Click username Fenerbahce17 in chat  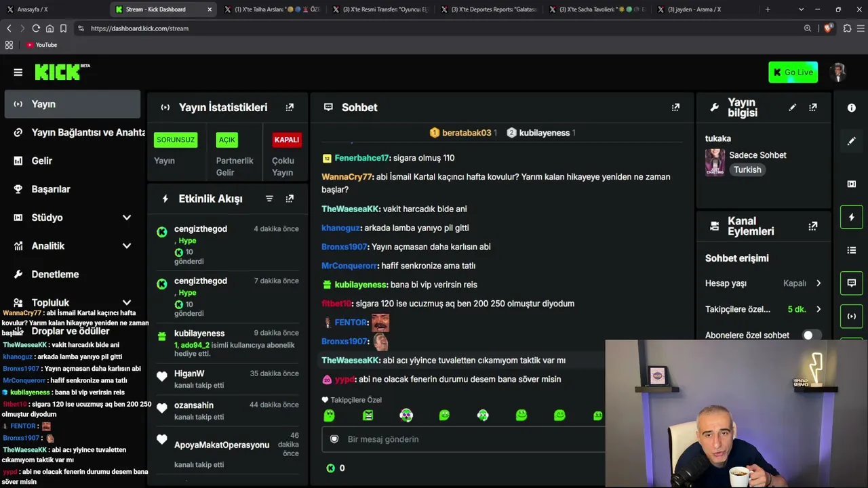point(361,158)
